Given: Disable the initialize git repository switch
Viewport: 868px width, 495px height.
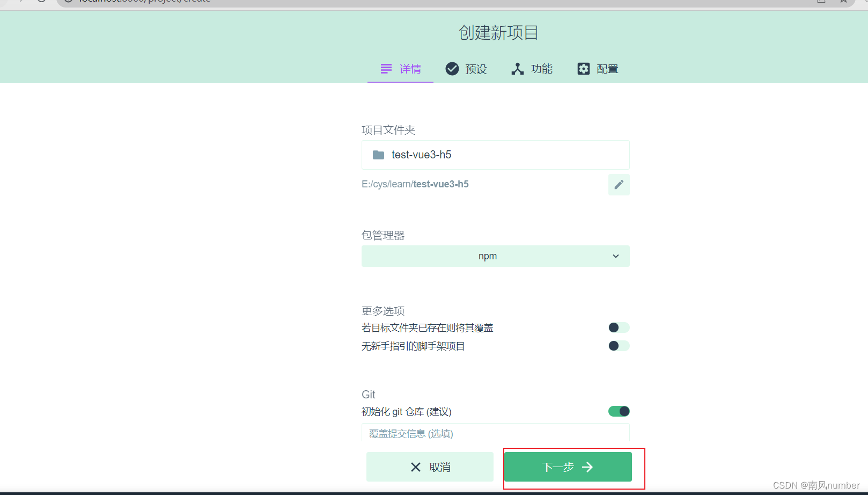Looking at the screenshot, I should [619, 411].
